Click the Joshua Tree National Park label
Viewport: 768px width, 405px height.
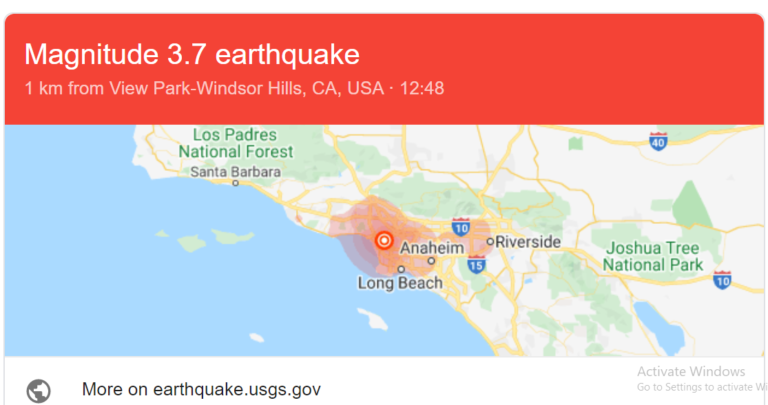[x=652, y=256]
